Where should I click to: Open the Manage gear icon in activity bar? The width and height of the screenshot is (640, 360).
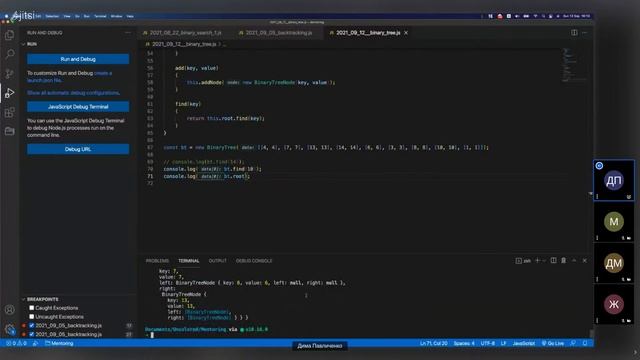click(x=9, y=329)
